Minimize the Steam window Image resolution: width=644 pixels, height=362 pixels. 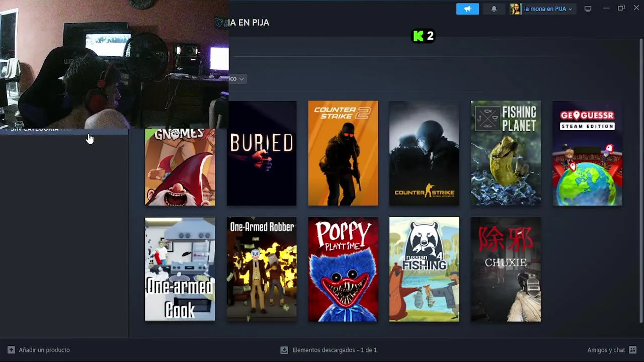[x=606, y=8]
